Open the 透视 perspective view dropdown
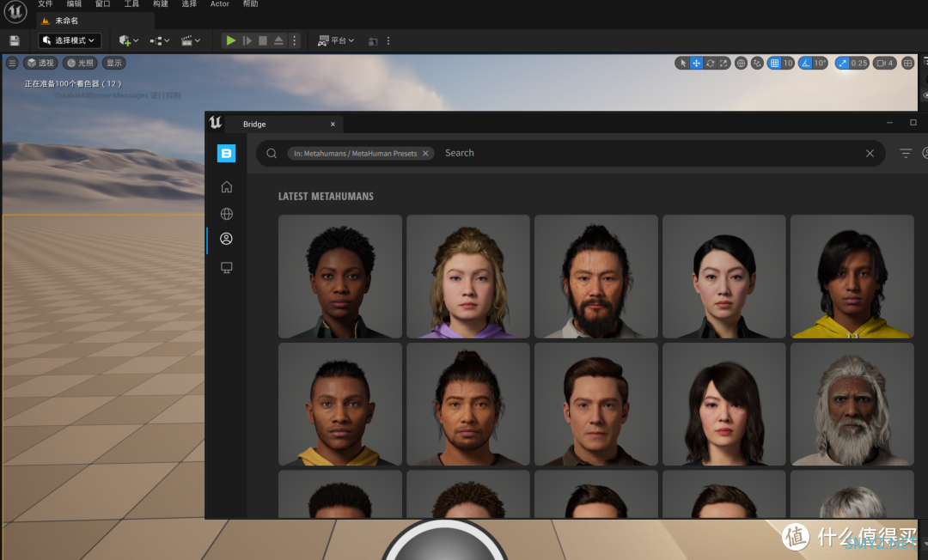Screen dimensions: 928x560 pyautogui.click(x=40, y=63)
